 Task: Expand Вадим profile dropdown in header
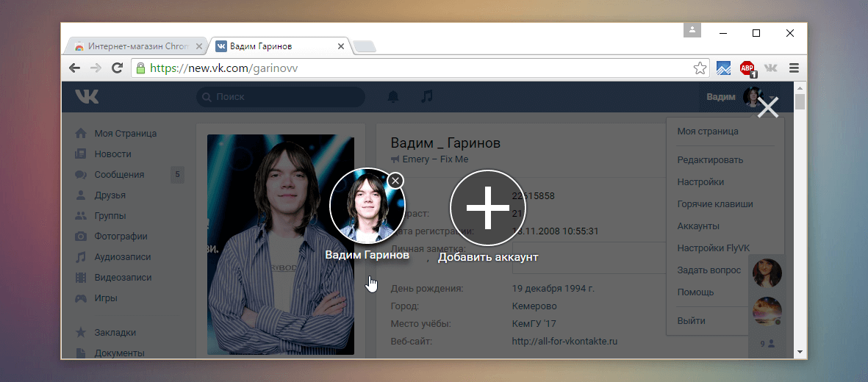(x=731, y=97)
